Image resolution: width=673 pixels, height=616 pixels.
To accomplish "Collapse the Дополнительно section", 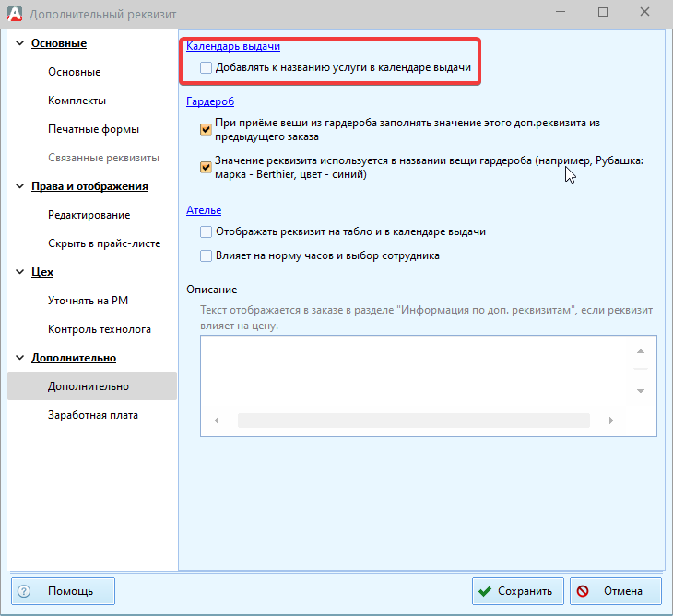I will coord(18,358).
